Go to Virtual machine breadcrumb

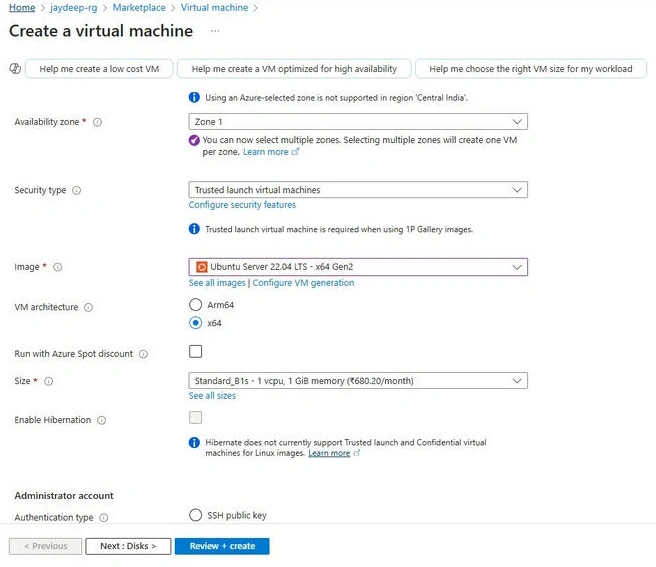point(214,8)
